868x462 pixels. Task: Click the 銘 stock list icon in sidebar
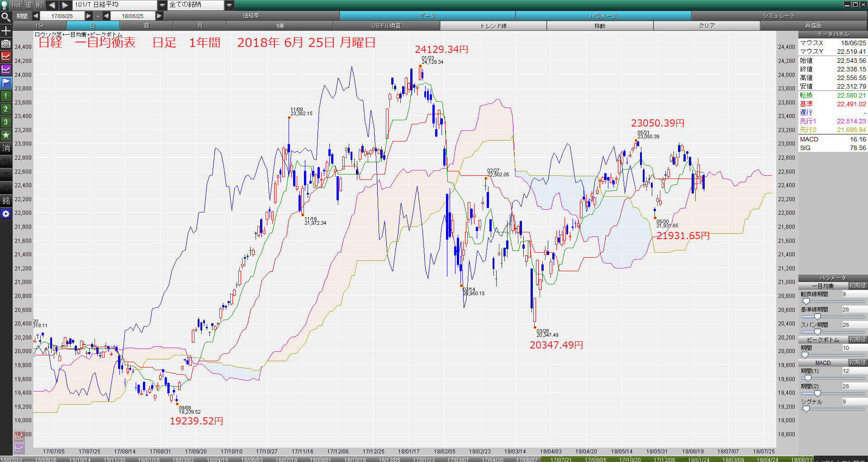point(6,201)
